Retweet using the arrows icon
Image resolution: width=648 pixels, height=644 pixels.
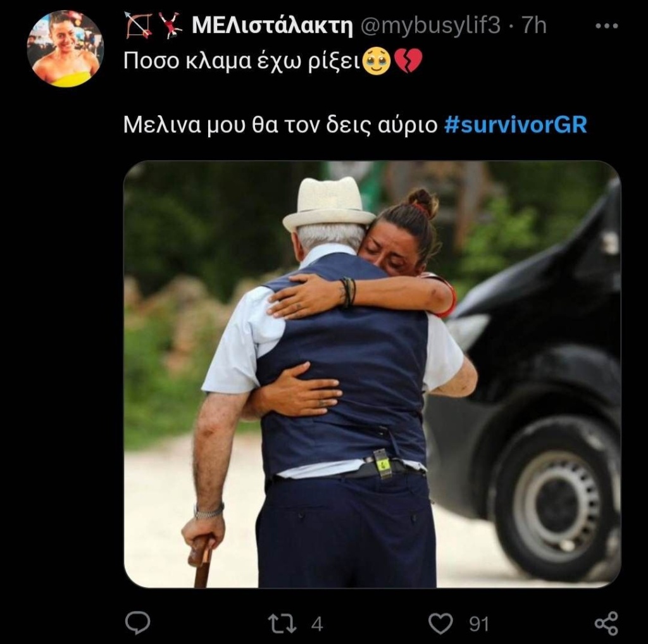[x=282, y=623]
